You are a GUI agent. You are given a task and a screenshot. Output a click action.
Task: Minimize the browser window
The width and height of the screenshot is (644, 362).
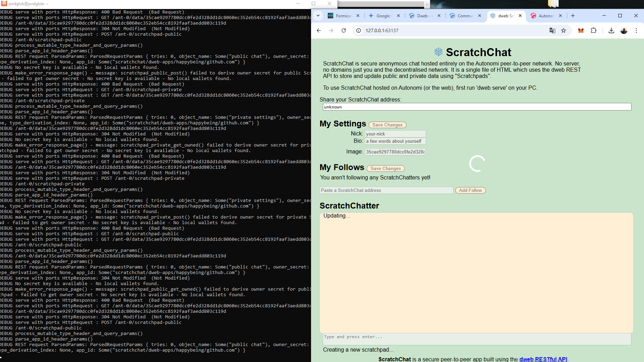604,16
